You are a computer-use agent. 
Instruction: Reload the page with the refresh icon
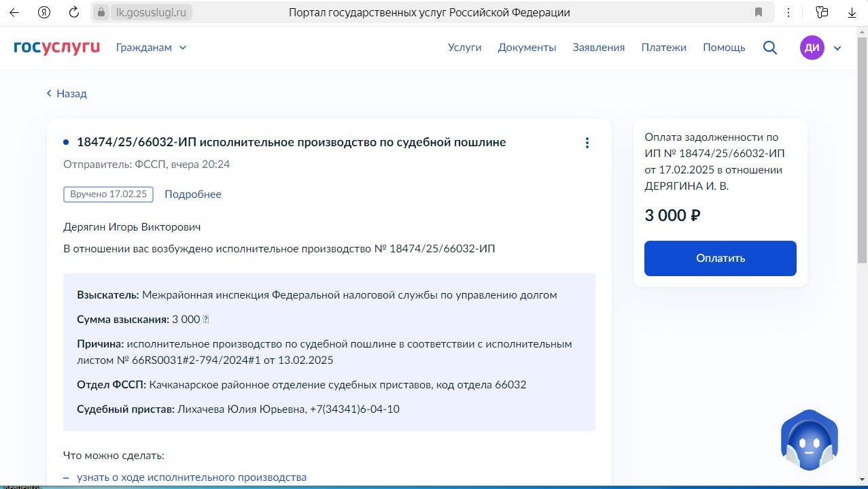pyautogui.click(x=74, y=12)
